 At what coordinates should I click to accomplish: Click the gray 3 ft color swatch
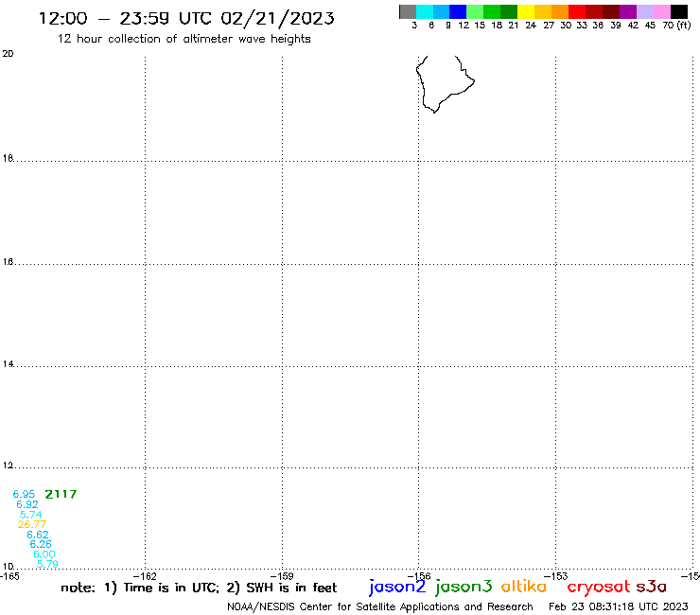coord(408,12)
